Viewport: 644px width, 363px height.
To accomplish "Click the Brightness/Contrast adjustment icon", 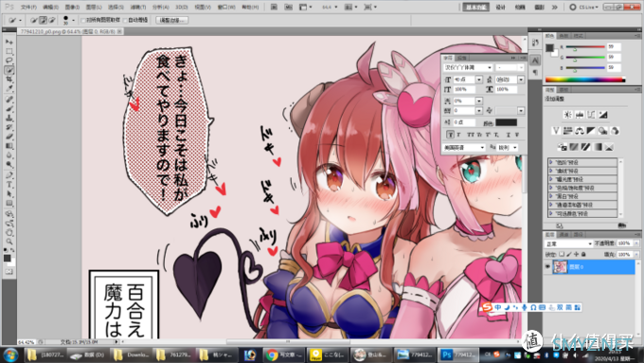I will click(x=567, y=115).
